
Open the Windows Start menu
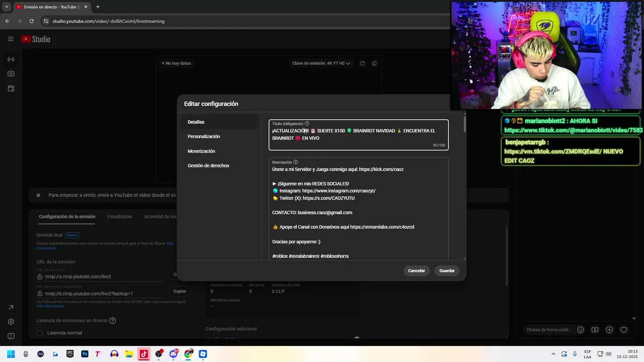[11, 354]
